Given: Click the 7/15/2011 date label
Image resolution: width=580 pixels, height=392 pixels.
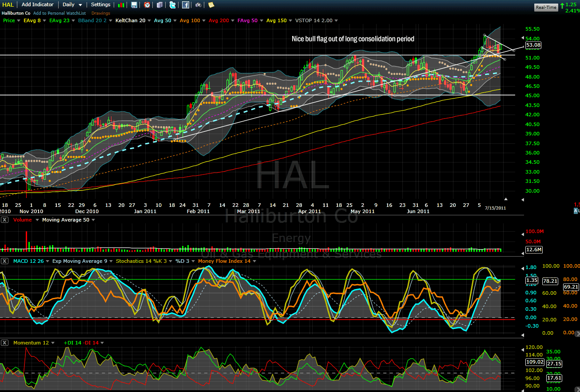Looking at the screenshot, I should coord(496,207).
